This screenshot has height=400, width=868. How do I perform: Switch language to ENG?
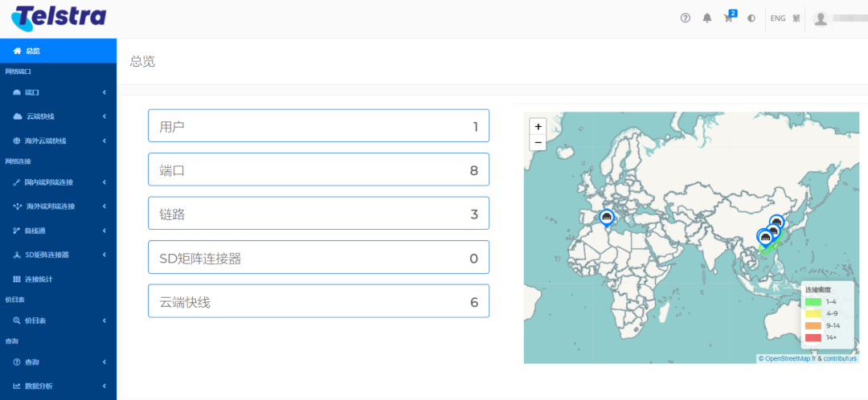[x=777, y=18]
